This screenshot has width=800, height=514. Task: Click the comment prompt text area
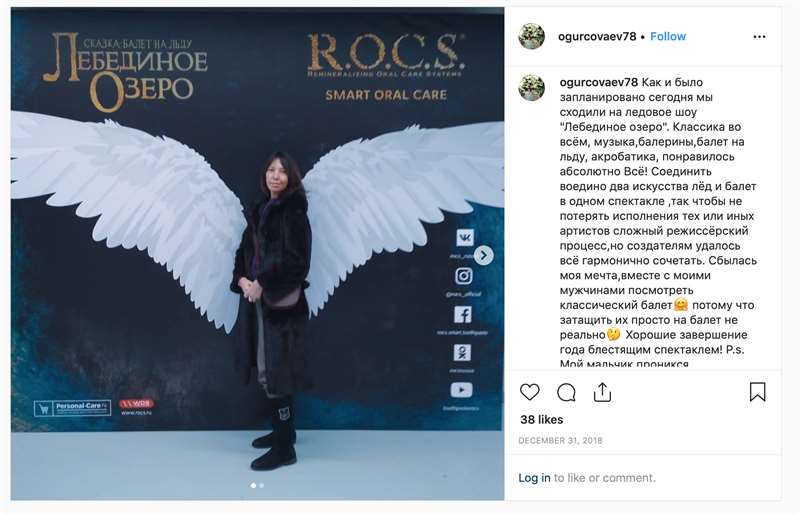click(587, 478)
